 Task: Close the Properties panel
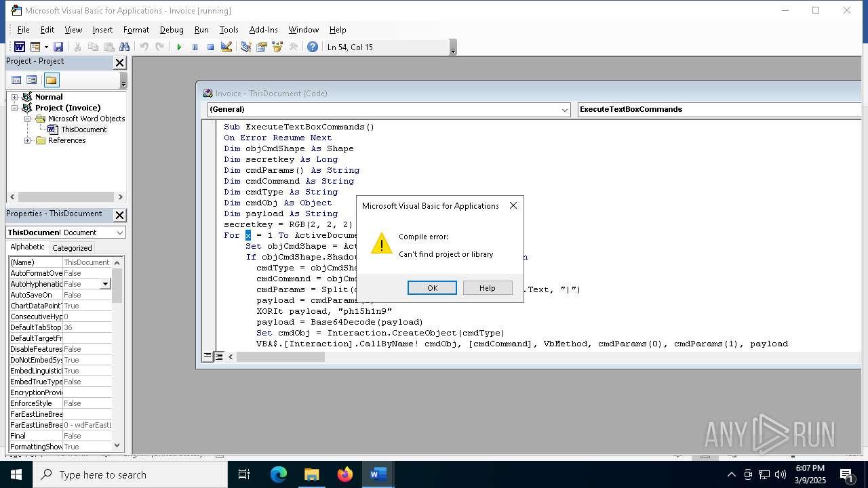119,215
